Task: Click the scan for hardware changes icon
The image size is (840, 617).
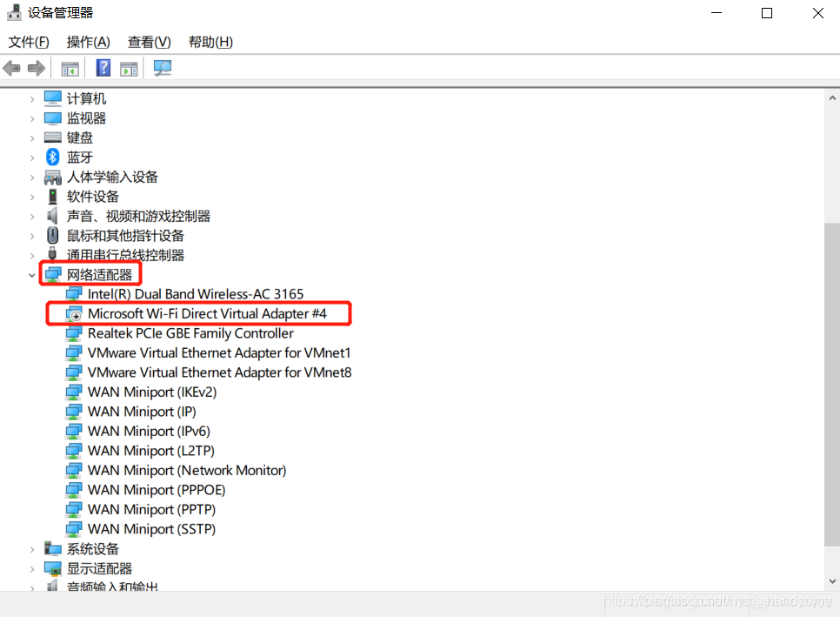Action: (x=163, y=68)
